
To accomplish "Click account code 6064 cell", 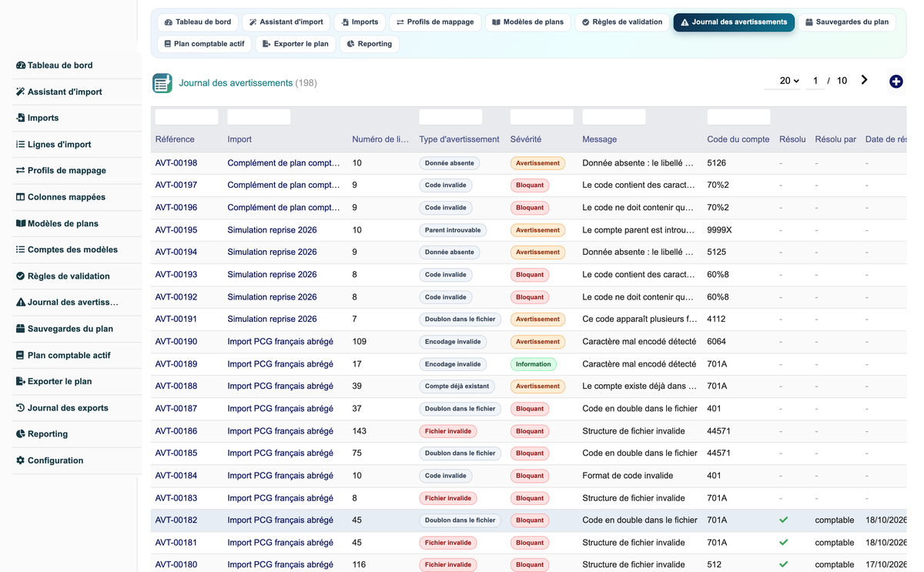I will 717,341.
